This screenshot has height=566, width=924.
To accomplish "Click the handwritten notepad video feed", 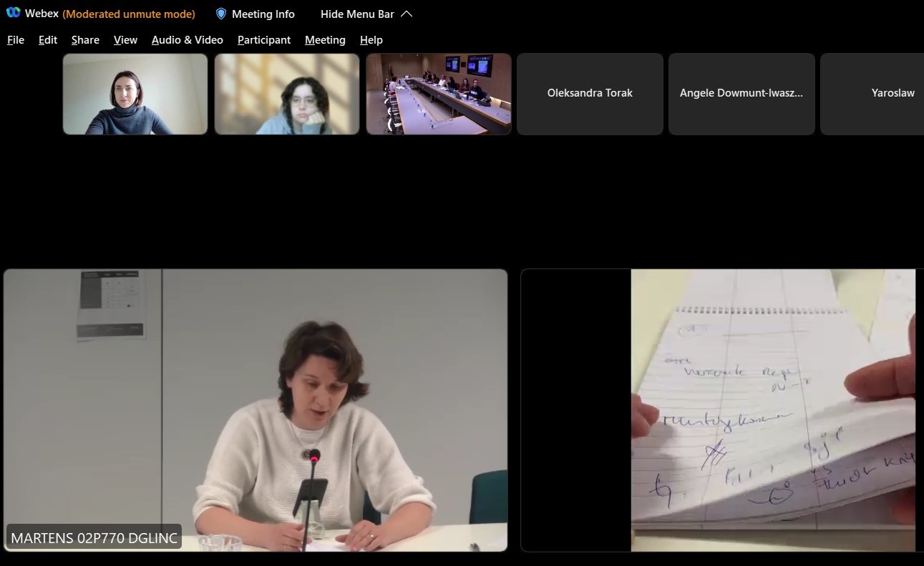I will (x=773, y=410).
